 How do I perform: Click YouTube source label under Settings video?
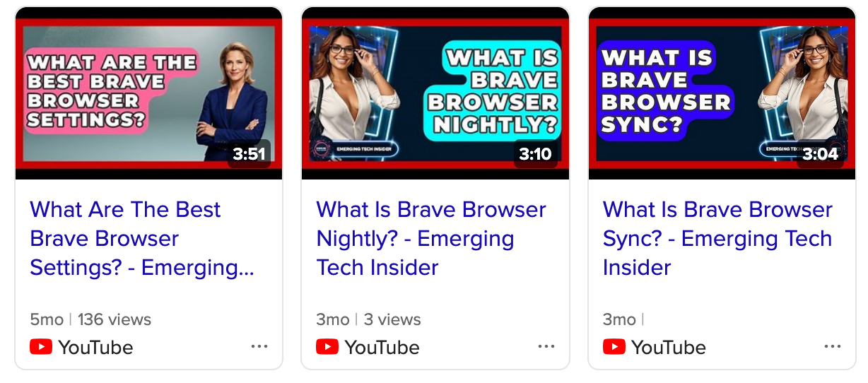point(95,347)
